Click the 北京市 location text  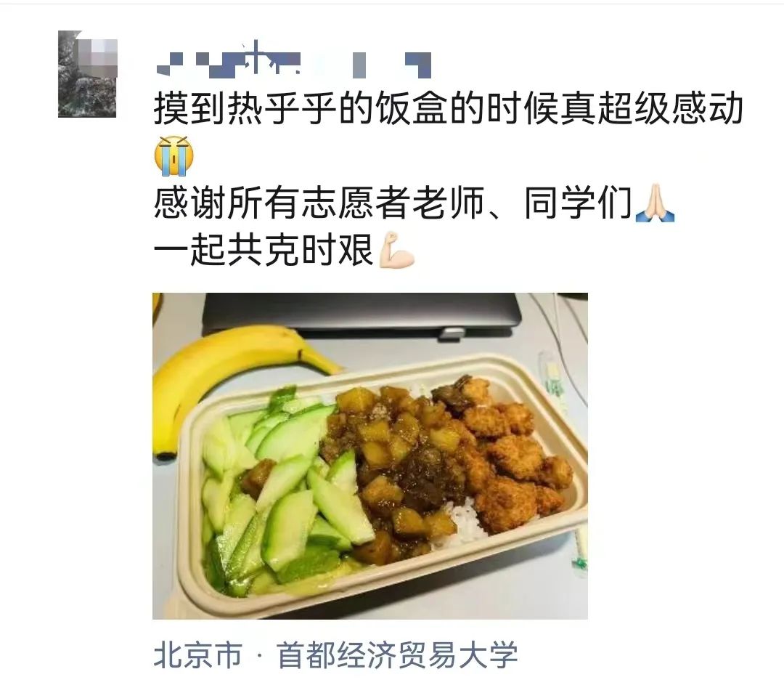[x=198, y=654]
